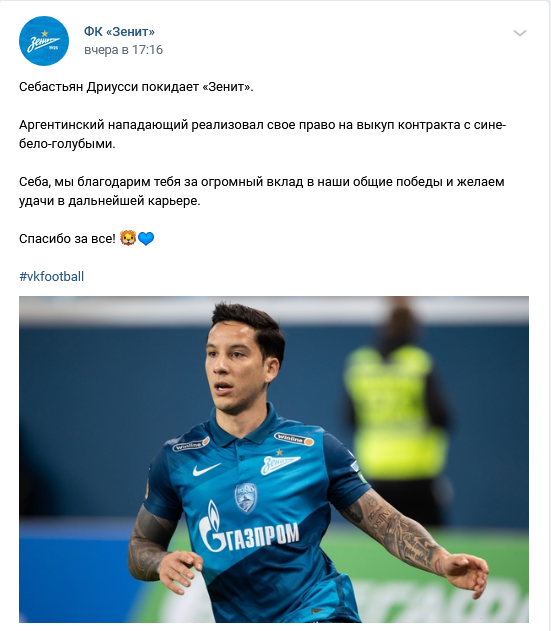Viewport: 551px width, 631px height.
Task: Click the shield crest on the jersey chest
Action: 246,498
